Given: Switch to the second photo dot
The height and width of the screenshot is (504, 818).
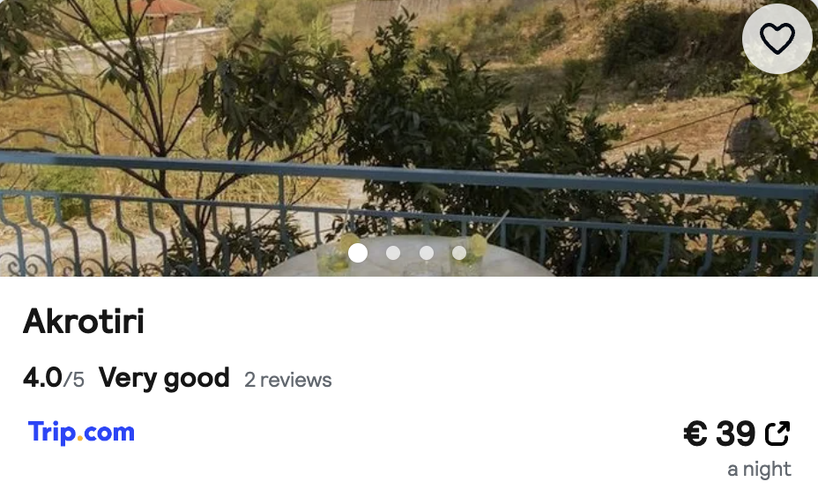Looking at the screenshot, I should [x=393, y=253].
